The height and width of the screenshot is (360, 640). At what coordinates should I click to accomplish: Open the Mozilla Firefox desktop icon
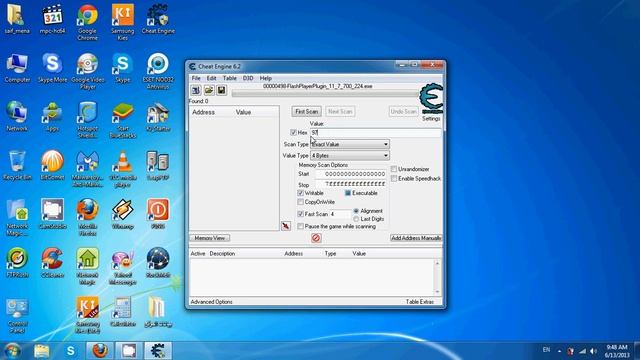(87, 217)
